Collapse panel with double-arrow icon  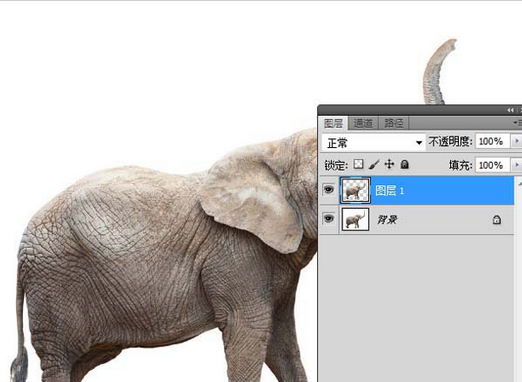[x=510, y=110]
